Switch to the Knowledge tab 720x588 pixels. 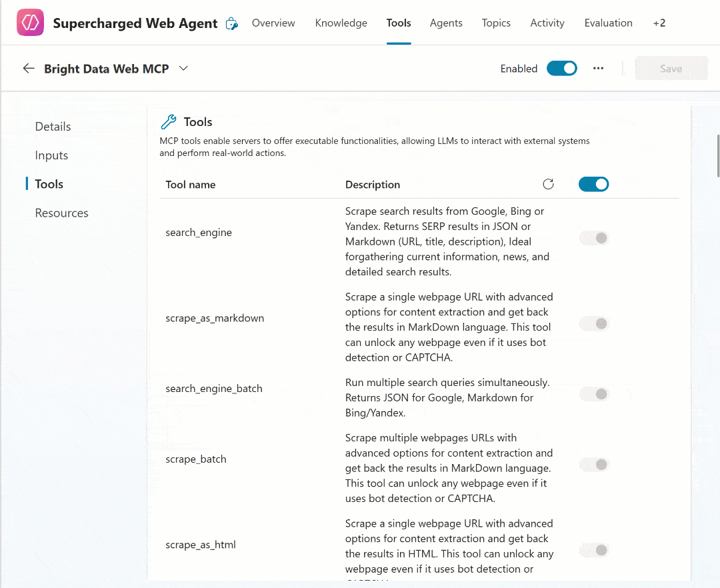click(341, 23)
